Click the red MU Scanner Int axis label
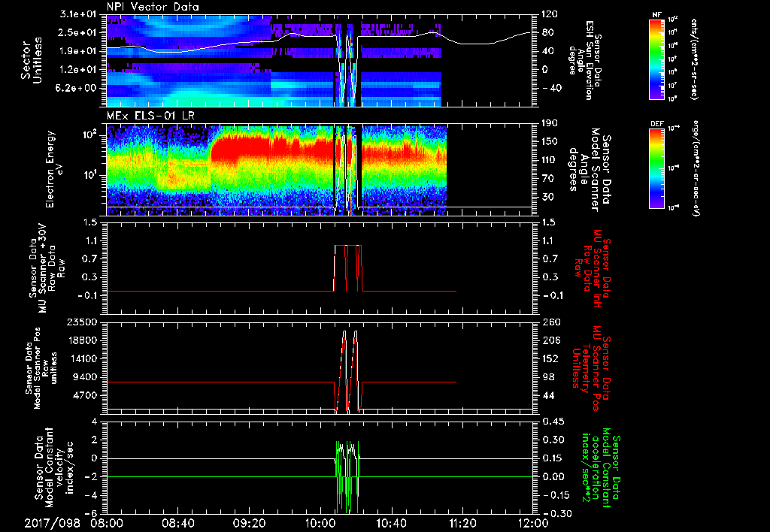 593,266
